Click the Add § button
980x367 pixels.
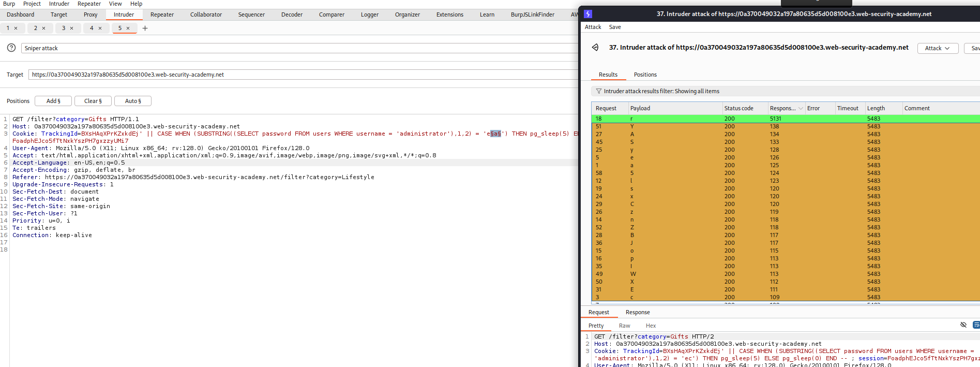[x=53, y=101]
